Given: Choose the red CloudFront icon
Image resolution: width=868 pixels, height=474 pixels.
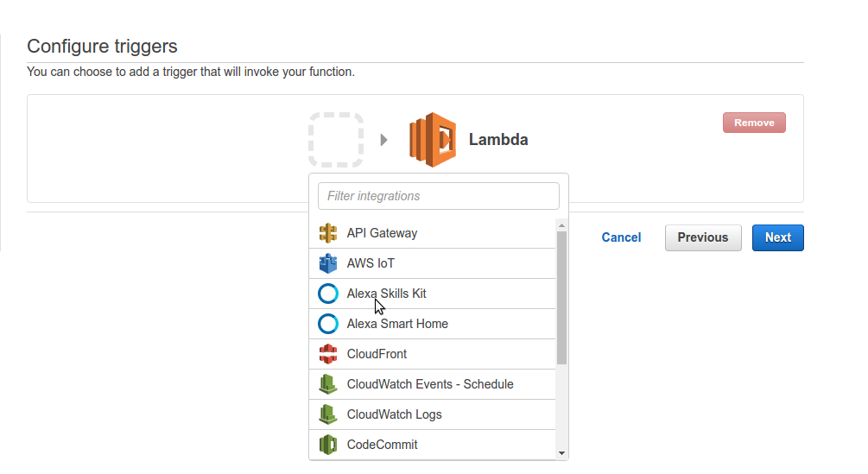Looking at the screenshot, I should [328, 354].
